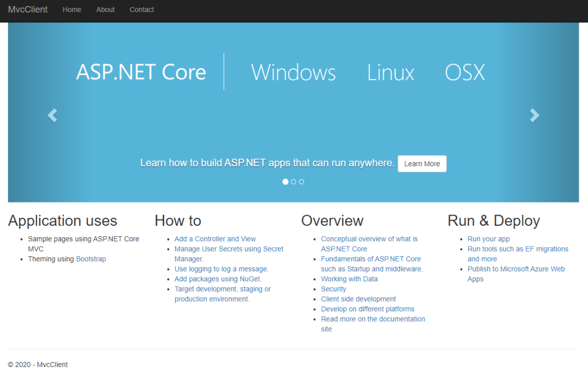Click the How to heading
588x375 pixels.
177,220
